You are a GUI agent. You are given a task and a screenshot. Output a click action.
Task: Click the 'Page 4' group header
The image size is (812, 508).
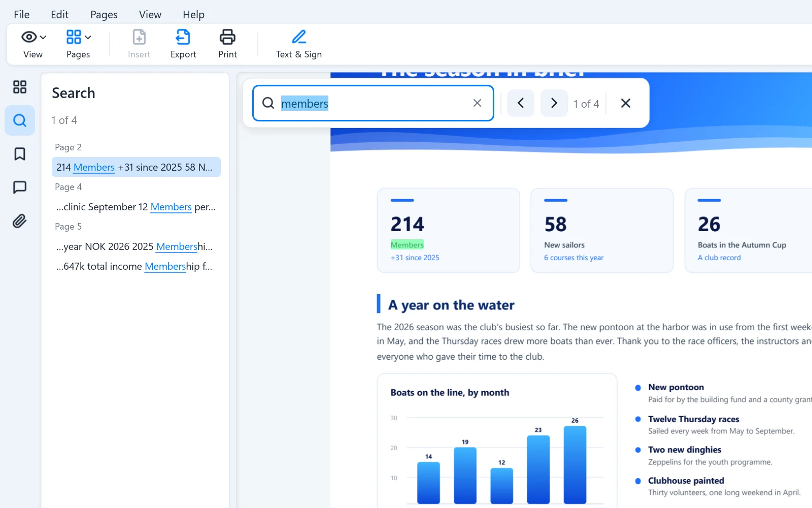pyautogui.click(x=68, y=187)
